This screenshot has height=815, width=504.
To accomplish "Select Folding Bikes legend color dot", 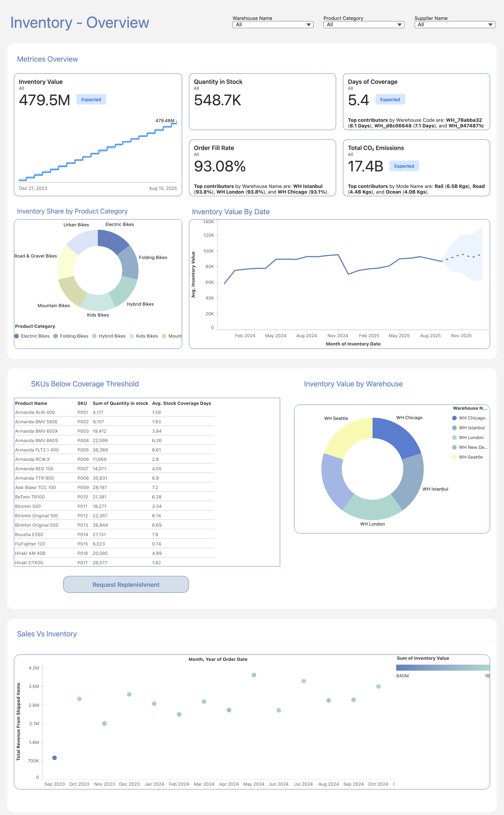I will 56,336.
